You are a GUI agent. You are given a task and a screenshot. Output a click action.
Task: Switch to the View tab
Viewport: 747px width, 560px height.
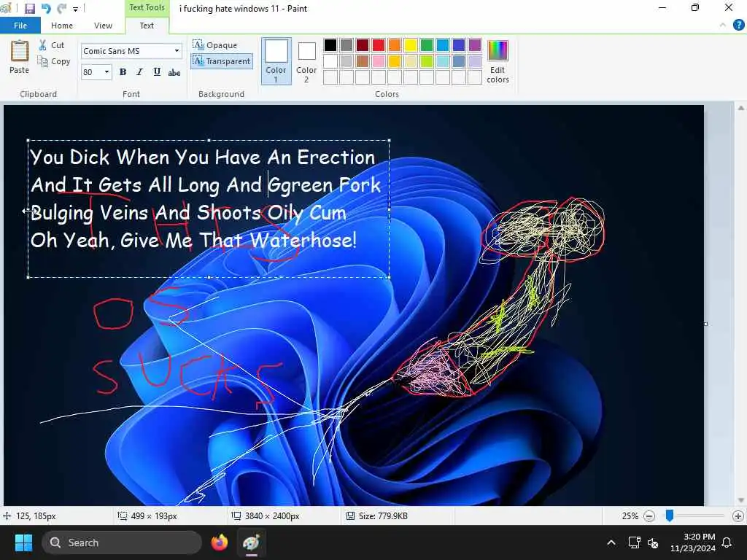[103, 26]
